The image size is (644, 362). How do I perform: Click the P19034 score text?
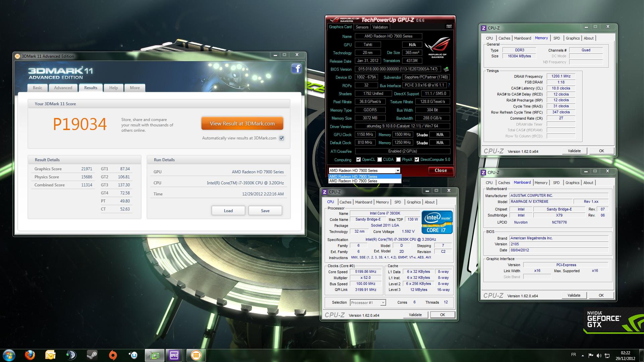point(80,124)
